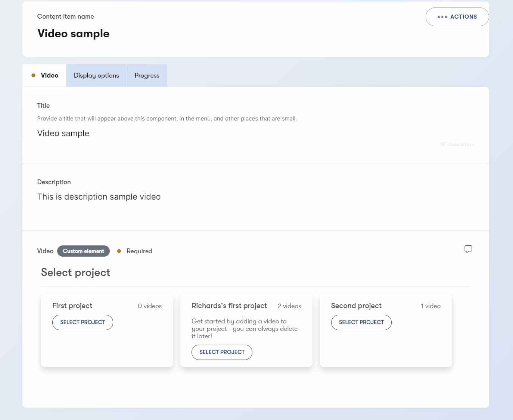This screenshot has height=420, width=513.
Task: Click the orange Required indicator dot
Action: [119, 251]
